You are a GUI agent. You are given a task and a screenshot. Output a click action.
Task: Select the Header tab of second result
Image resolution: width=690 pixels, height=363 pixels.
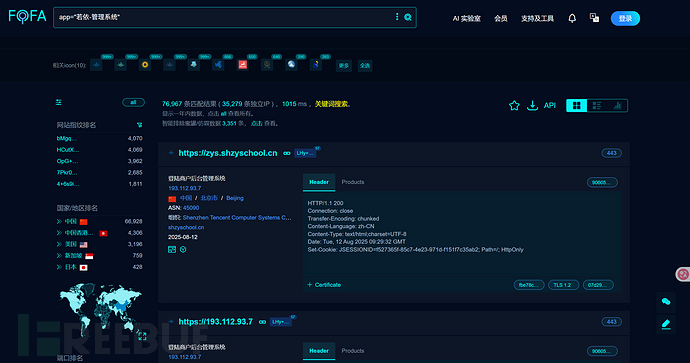click(319, 351)
